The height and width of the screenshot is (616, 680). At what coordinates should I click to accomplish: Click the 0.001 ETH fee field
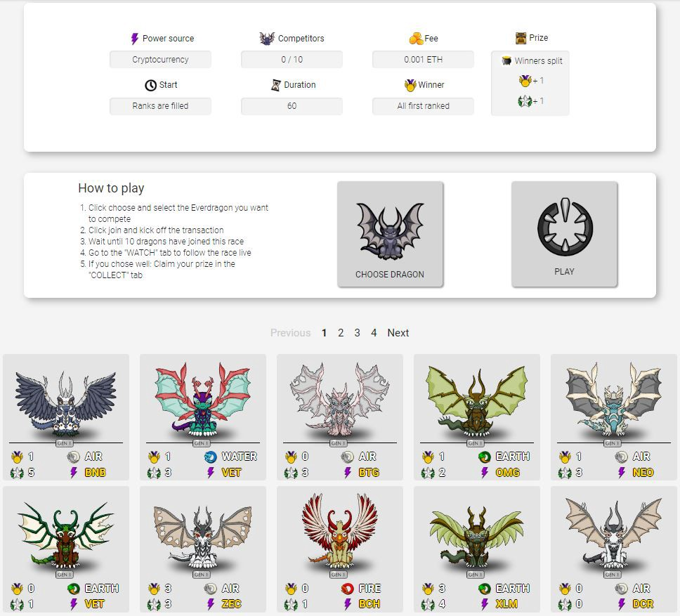tap(424, 60)
